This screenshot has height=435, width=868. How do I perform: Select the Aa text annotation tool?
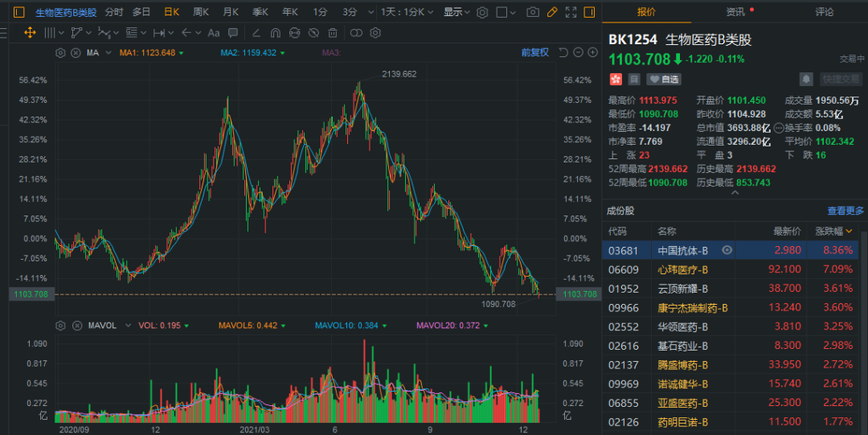click(x=214, y=33)
